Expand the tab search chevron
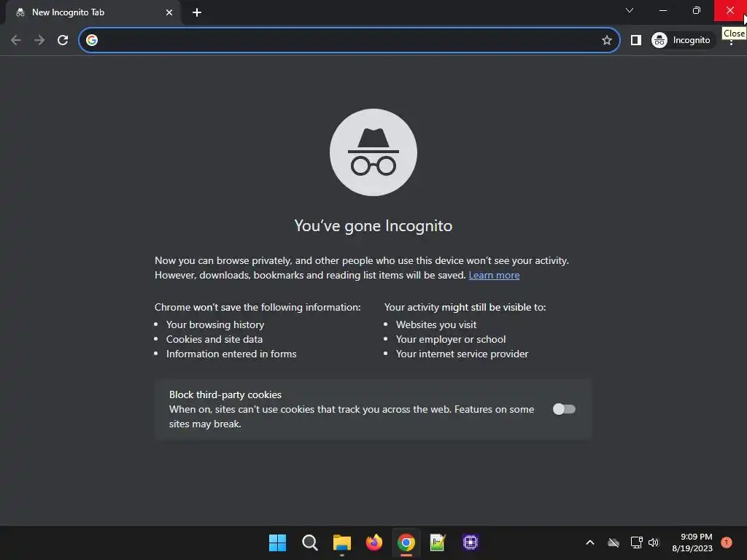This screenshot has height=560, width=747. 630,10
